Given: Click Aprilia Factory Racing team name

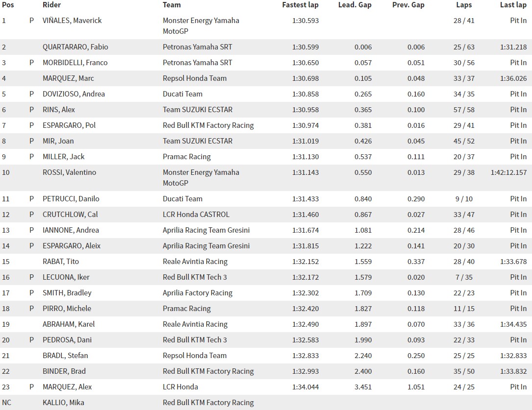Looking at the screenshot, I should click(198, 293).
